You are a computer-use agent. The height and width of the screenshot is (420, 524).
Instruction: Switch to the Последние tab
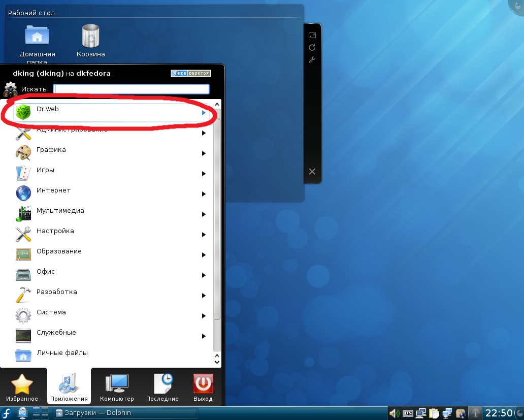(162, 387)
